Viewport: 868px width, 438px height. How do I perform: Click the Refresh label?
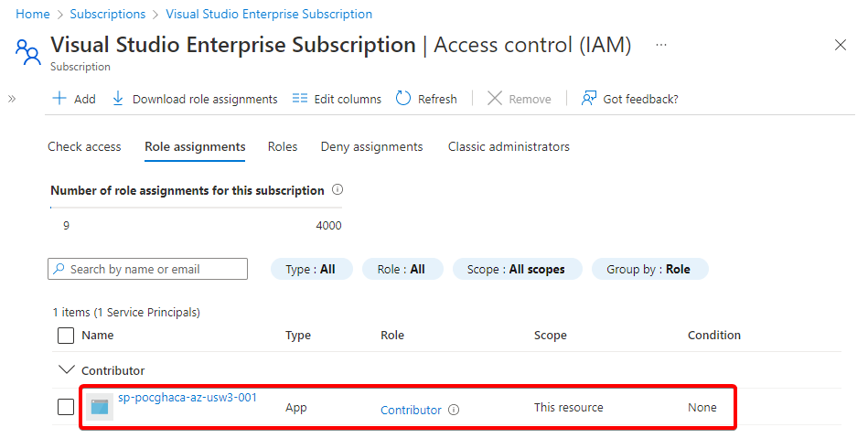[437, 99]
